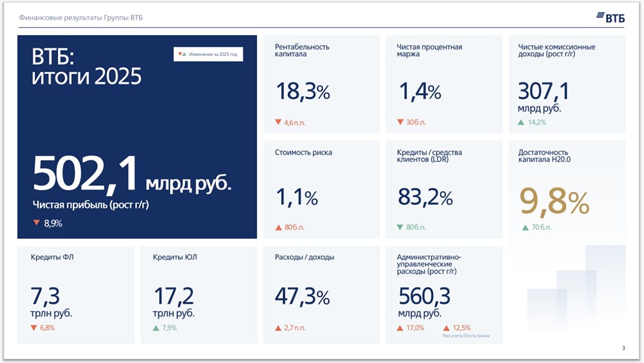Click the red up arrow in Стоимость риска card
This screenshot has width=644, height=363.
pos(278,227)
